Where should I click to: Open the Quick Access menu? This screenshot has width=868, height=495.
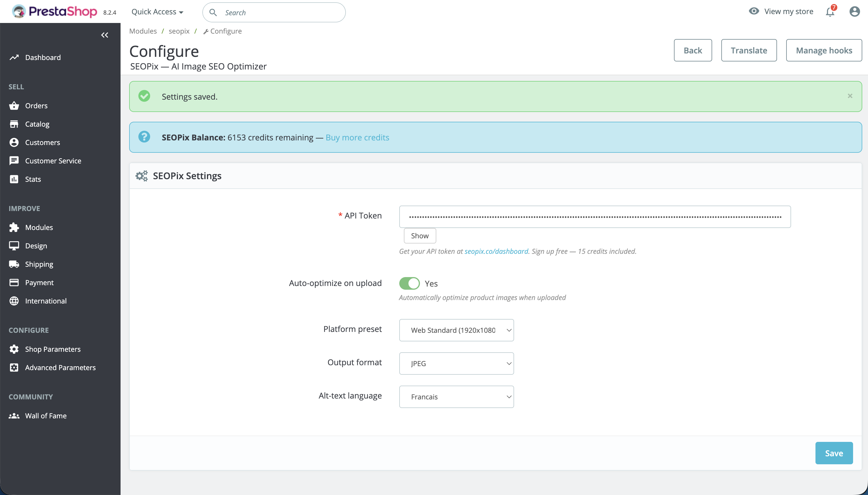[157, 11]
